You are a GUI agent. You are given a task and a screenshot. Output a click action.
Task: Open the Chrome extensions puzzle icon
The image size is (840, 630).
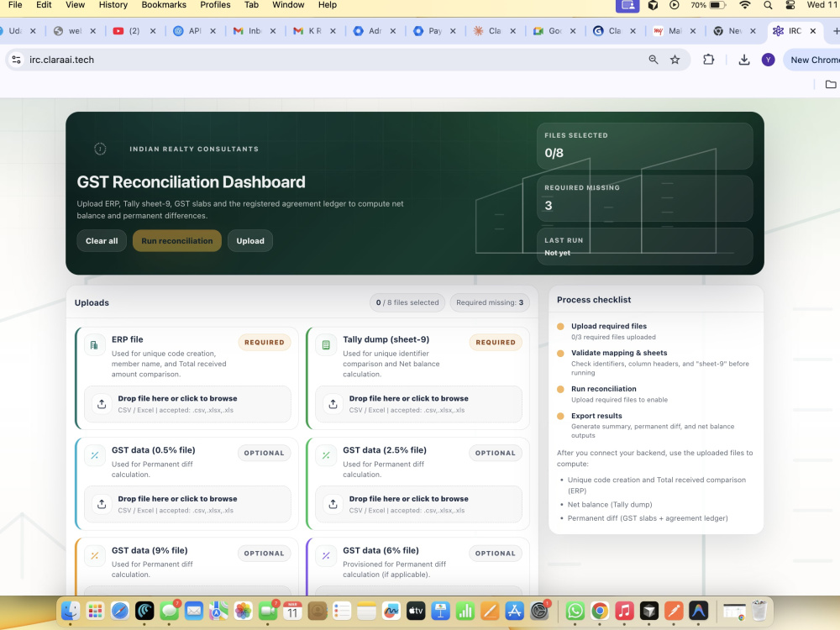click(x=708, y=60)
